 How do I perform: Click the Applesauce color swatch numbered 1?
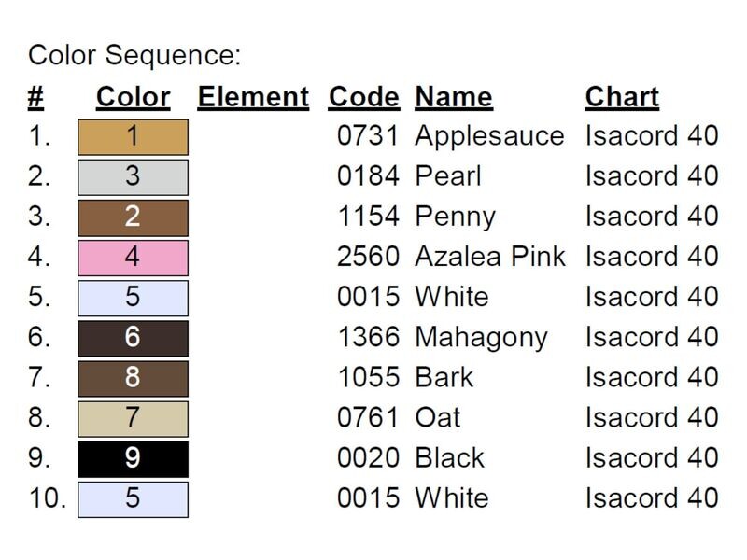click(133, 137)
